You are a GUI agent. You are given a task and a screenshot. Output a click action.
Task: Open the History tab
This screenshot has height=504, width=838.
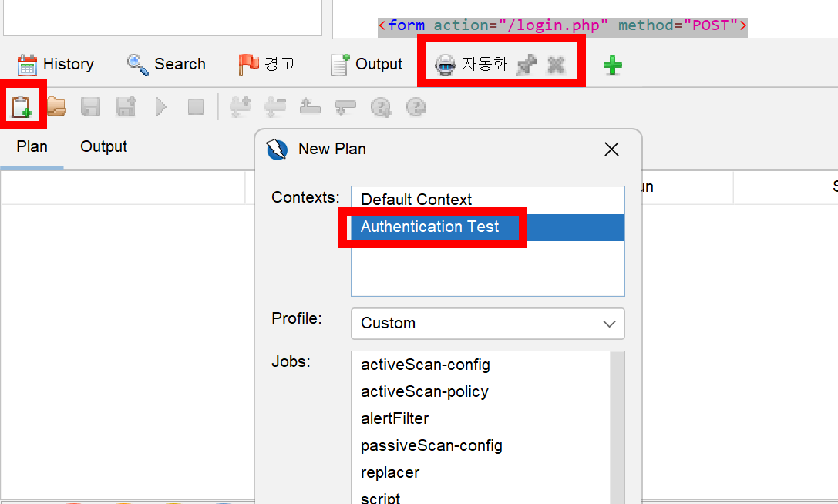coord(55,64)
